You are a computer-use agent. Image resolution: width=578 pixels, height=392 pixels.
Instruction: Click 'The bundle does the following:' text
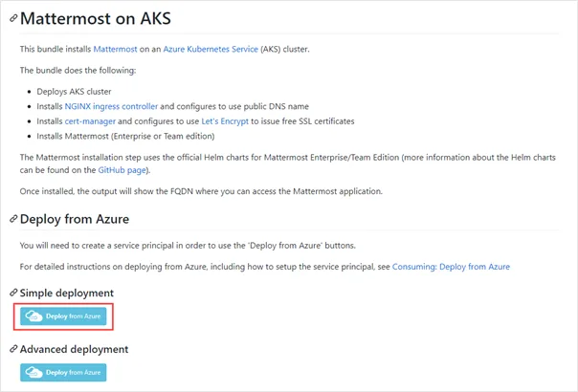click(78, 71)
